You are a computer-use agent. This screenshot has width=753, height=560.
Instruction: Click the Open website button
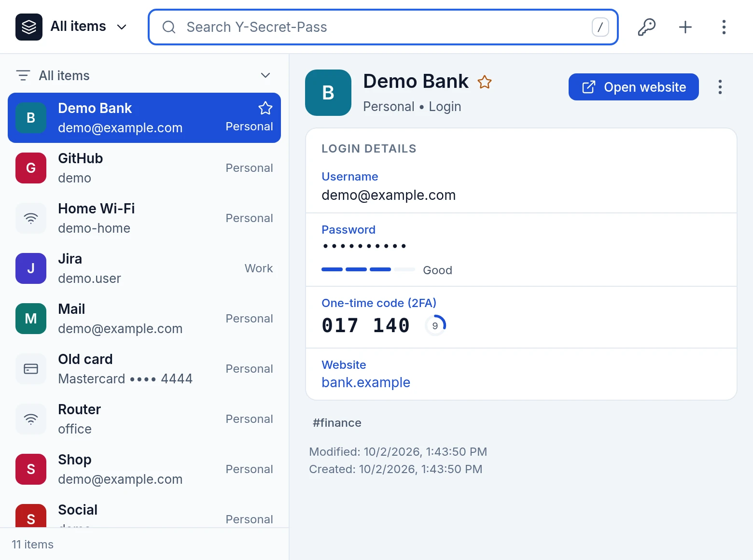[633, 87]
